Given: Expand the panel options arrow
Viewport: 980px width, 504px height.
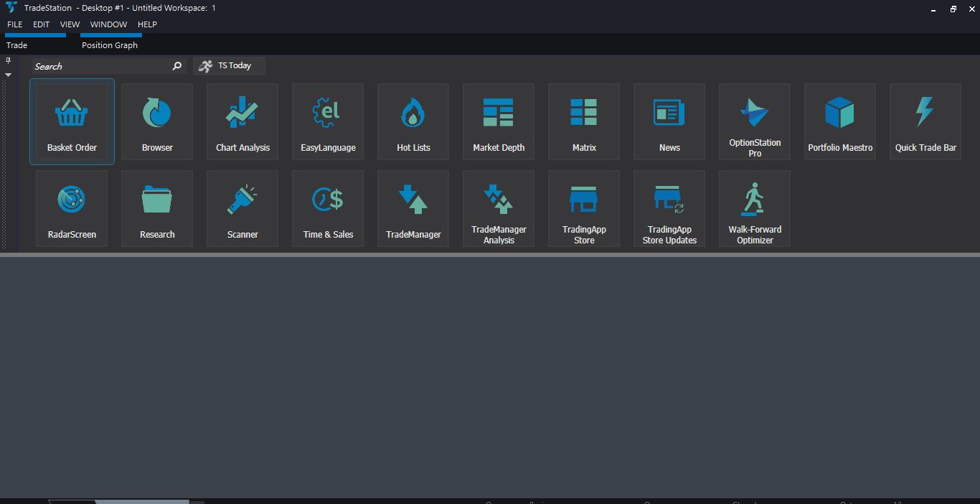Looking at the screenshot, I should pyautogui.click(x=8, y=75).
